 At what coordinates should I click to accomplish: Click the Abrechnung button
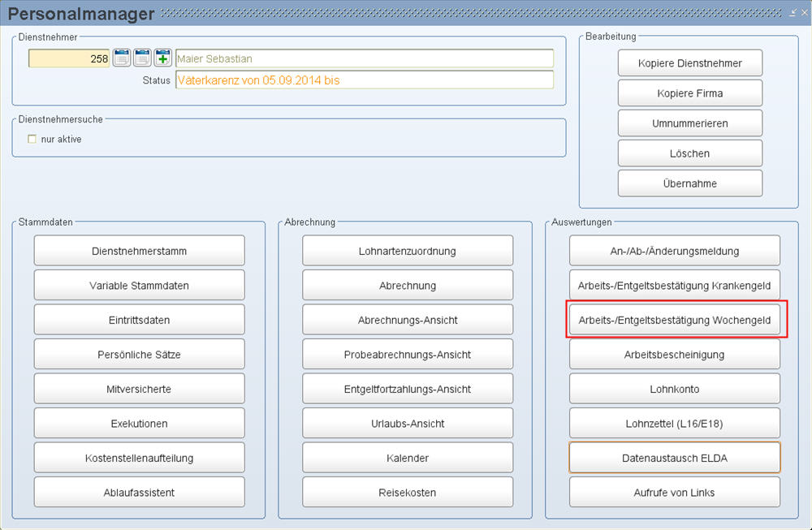click(408, 285)
